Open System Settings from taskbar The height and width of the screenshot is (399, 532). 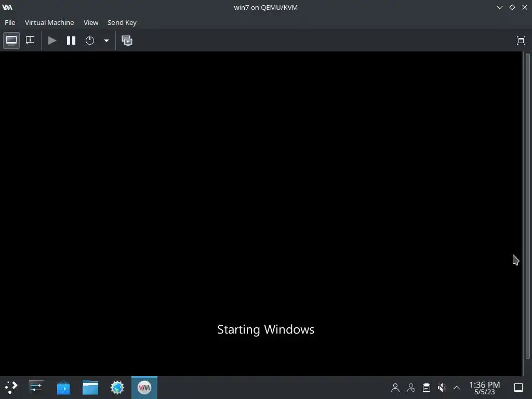36,388
